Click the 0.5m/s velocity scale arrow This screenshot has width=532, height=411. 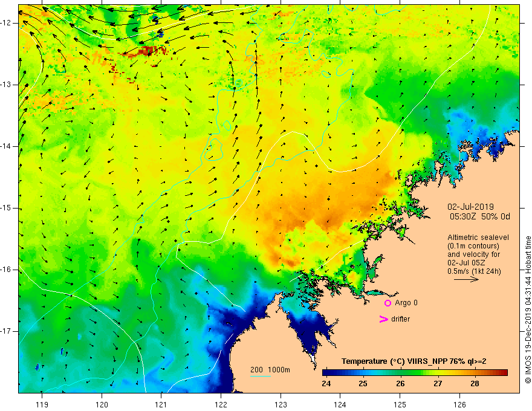pyautogui.click(x=466, y=279)
